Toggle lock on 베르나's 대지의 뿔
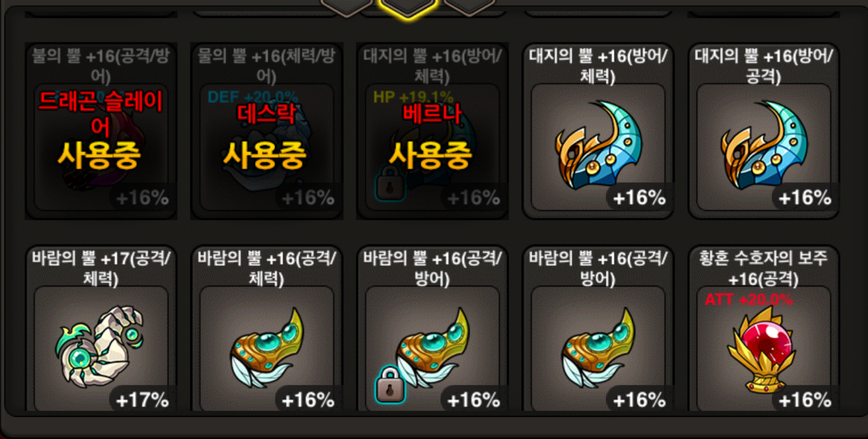Screen dimensions: 868x439 tap(390, 183)
